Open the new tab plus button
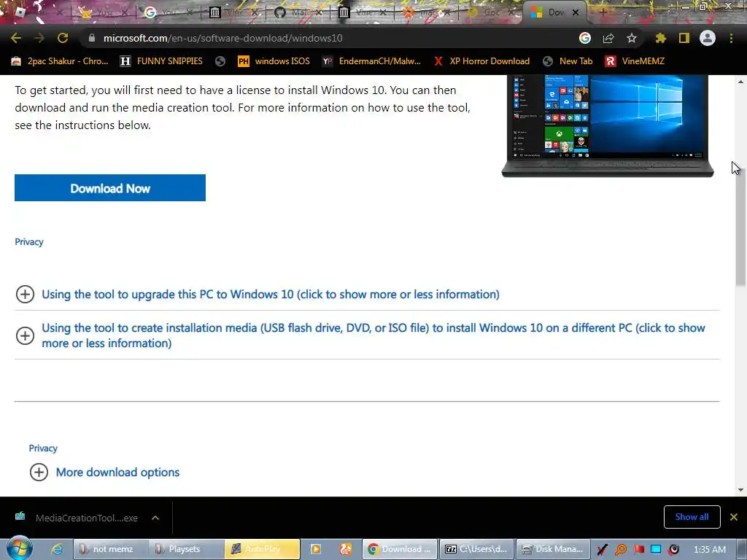 (x=603, y=13)
